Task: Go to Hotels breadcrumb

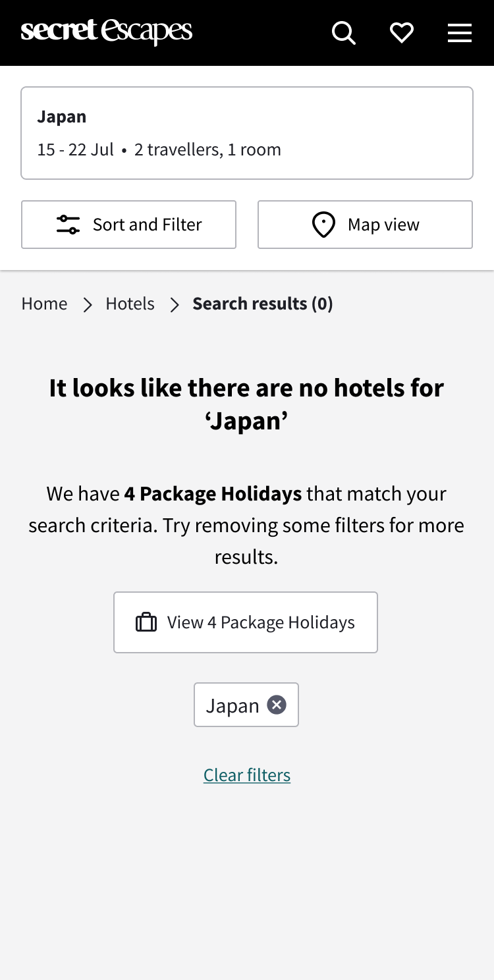Action: [130, 304]
